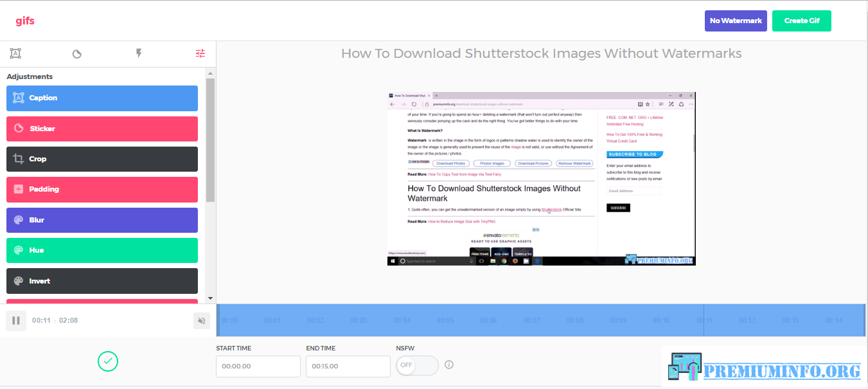Click the video preview frame
Image resolution: width=868 pixels, height=389 pixels.
point(542,179)
